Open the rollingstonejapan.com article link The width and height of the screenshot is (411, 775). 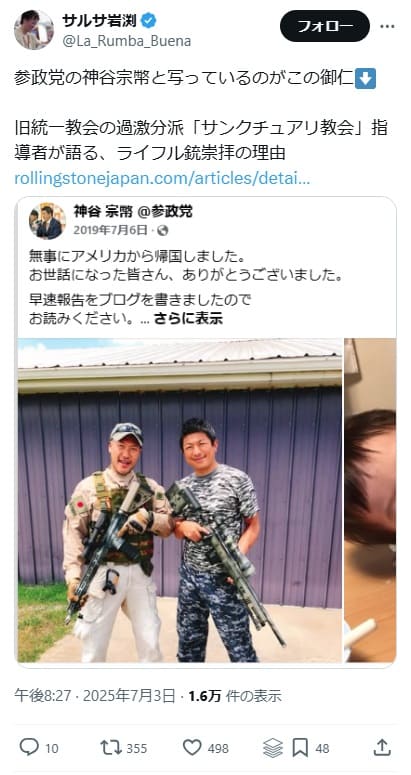point(162,178)
